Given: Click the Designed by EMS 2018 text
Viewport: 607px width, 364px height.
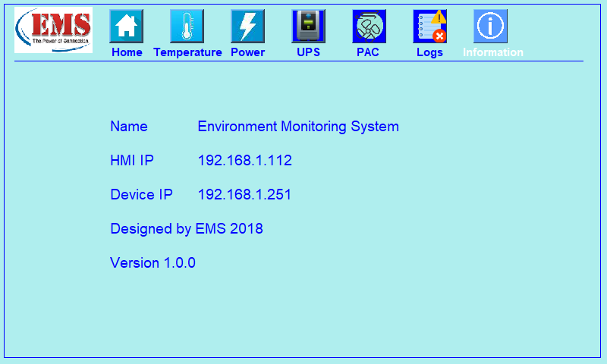Looking at the screenshot, I should pyautogui.click(x=187, y=229).
